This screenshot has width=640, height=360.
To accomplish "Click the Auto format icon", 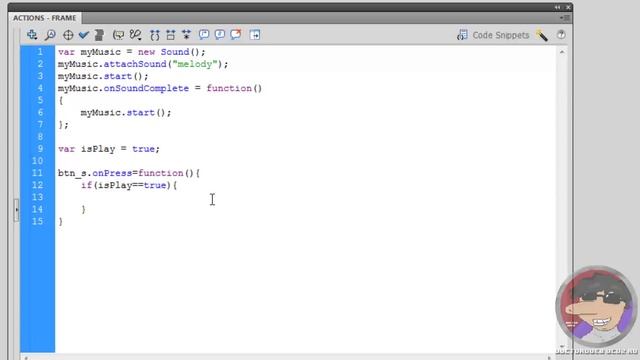I will coord(99,35).
